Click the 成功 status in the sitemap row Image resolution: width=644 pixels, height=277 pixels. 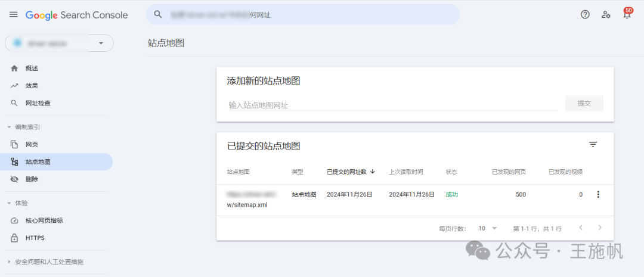tap(452, 195)
